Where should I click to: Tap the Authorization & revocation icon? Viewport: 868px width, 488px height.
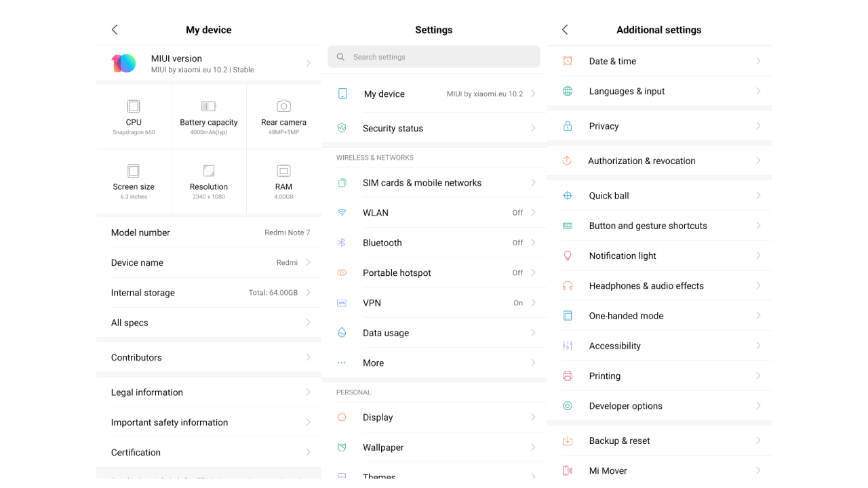pyautogui.click(x=567, y=161)
